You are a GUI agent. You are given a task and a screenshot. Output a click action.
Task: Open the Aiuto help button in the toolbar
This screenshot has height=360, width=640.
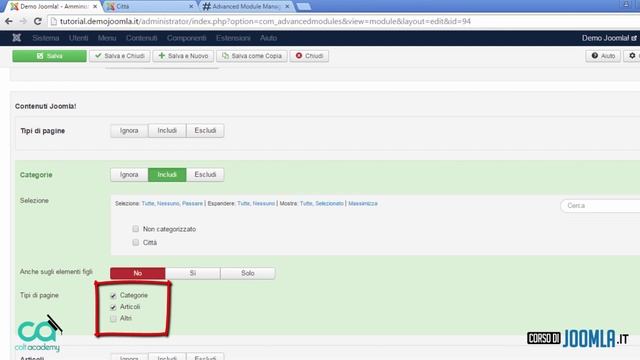[603, 56]
